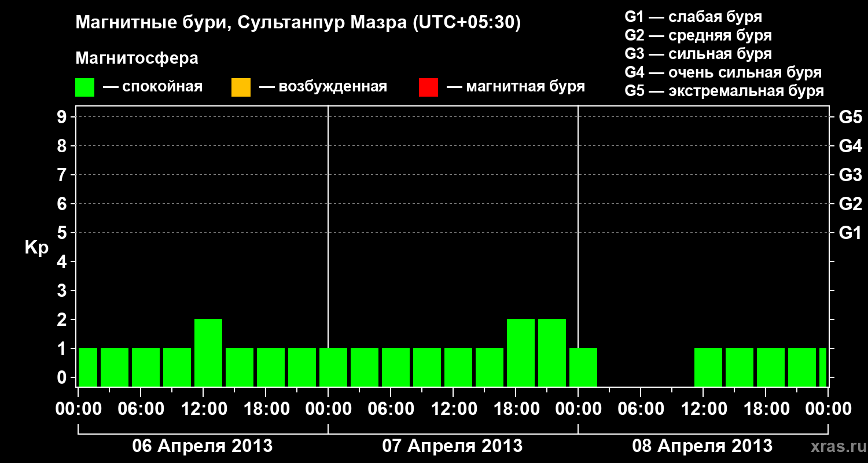
Task: Click the Kp 1 bar at 00:00, 08 Апреля
Action: click(x=583, y=367)
